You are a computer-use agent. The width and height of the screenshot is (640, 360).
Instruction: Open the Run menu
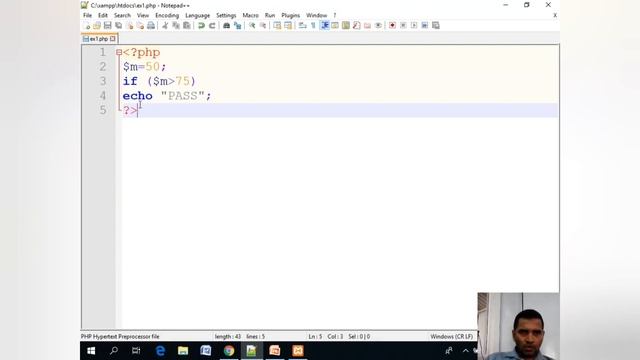(270, 16)
